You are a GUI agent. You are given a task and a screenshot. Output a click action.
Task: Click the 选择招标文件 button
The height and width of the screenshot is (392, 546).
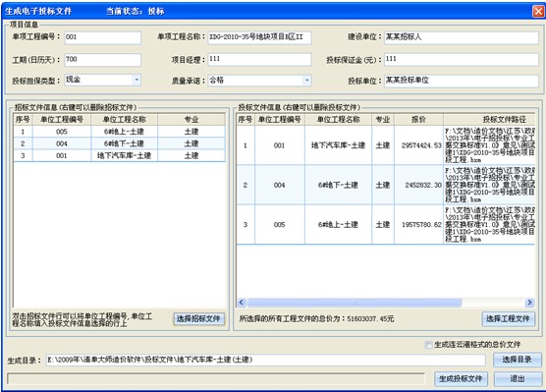pyautogui.click(x=198, y=319)
